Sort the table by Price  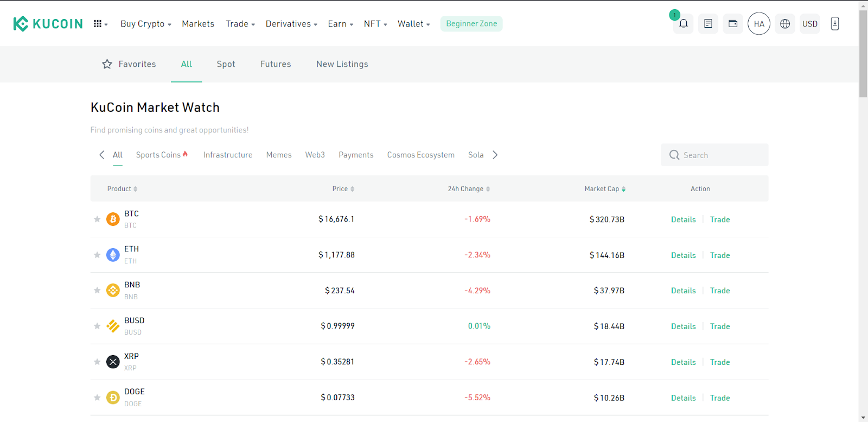point(343,189)
